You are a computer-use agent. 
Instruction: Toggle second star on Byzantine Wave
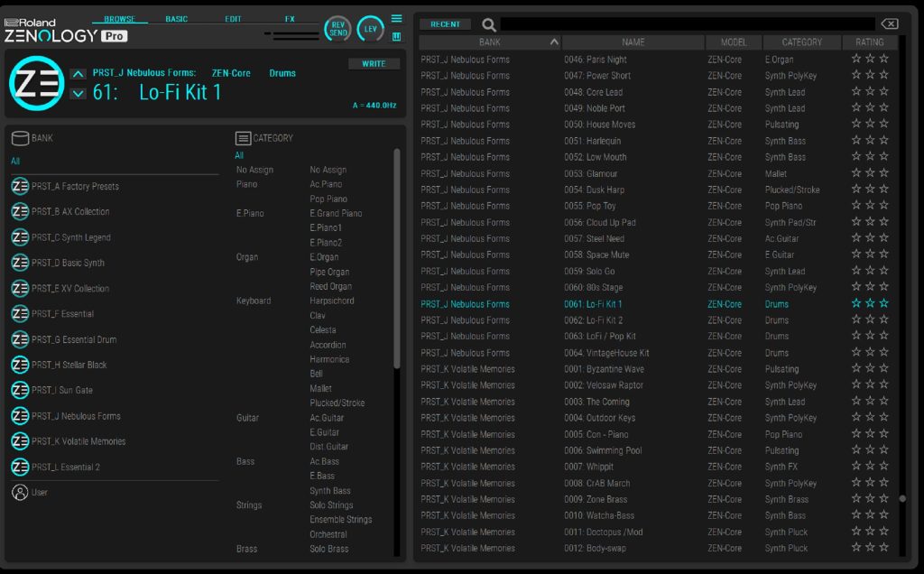click(x=870, y=369)
